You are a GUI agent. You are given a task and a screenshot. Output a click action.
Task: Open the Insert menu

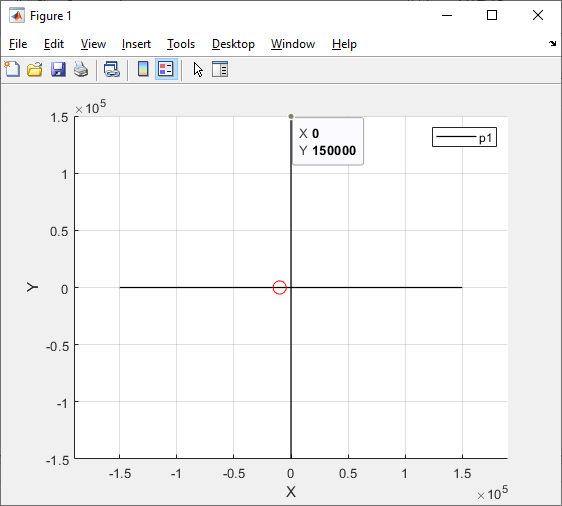[136, 44]
